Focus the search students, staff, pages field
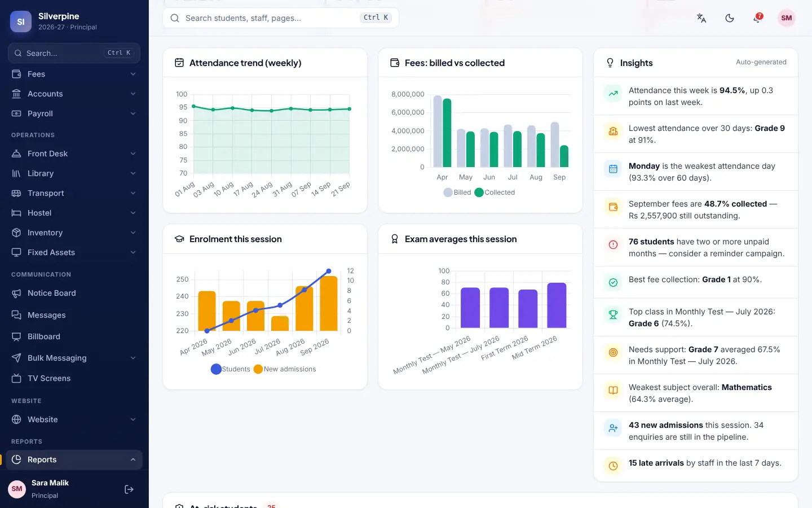Image resolution: width=812 pixels, height=508 pixels. pos(281,18)
